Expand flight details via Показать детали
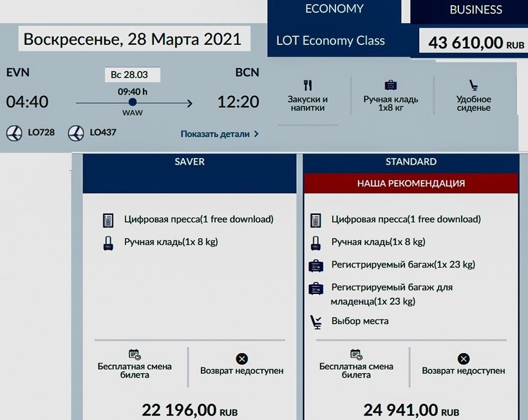 [220, 134]
